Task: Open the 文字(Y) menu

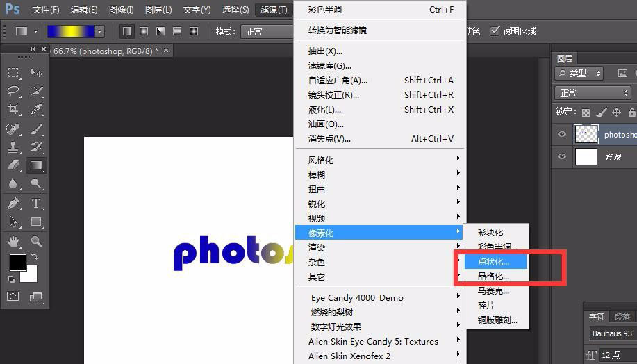Action: 197,9
